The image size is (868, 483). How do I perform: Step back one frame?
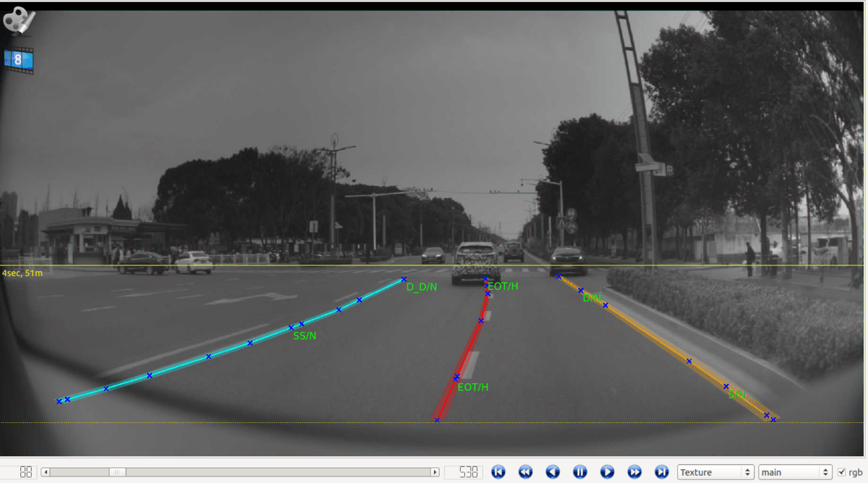[553, 471]
